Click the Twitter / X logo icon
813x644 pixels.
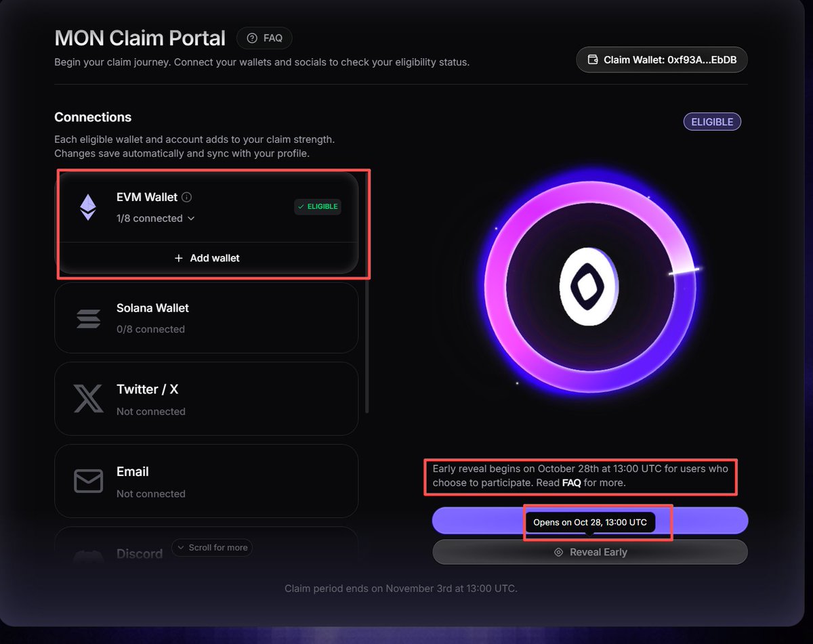pos(88,399)
